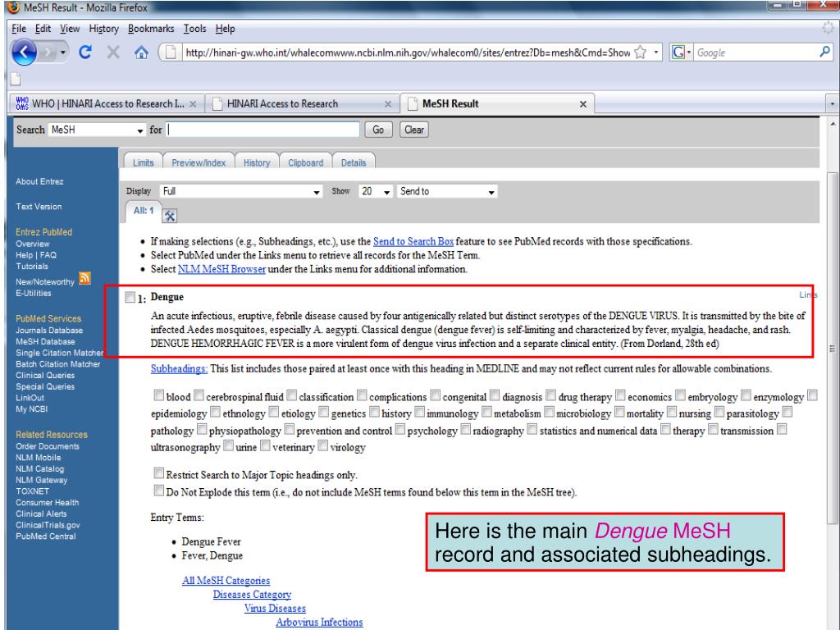Check the drug therapy subheading

point(550,395)
